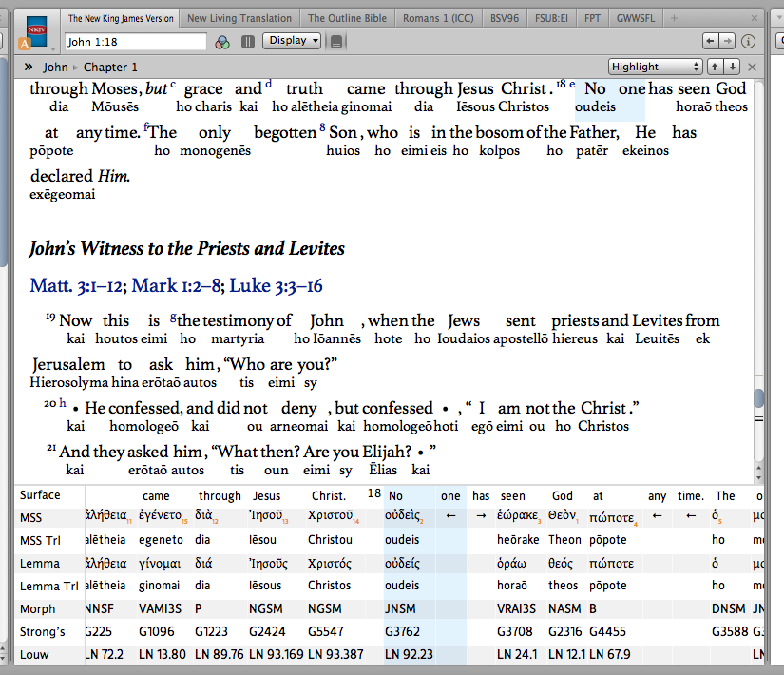Viewport: 784px width, 675px height.
Task: Switch to New Living Translation tab
Action: [x=239, y=18]
